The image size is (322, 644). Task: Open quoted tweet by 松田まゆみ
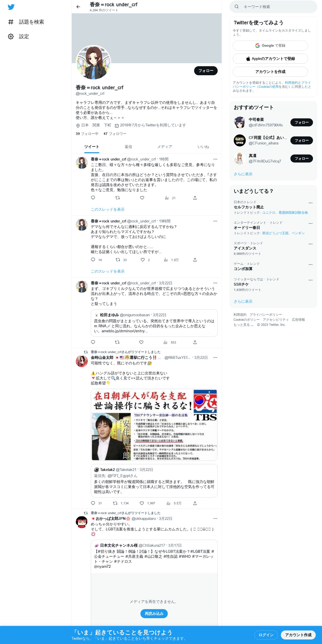154,323
